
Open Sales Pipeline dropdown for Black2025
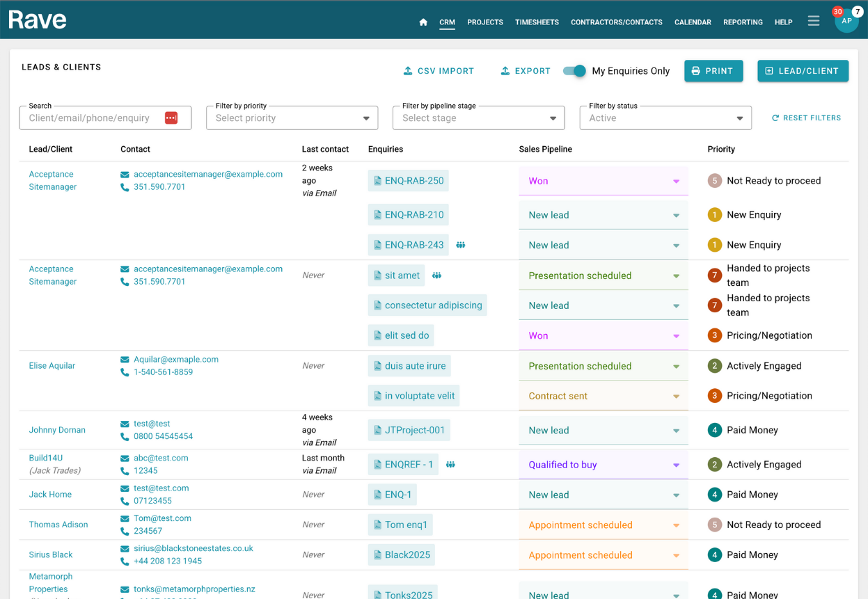(603, 555)
